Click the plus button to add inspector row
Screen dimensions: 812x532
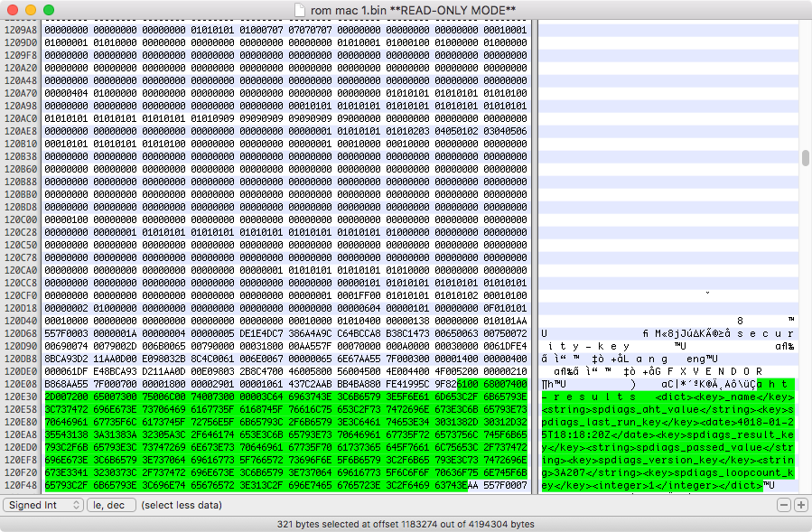801,505
